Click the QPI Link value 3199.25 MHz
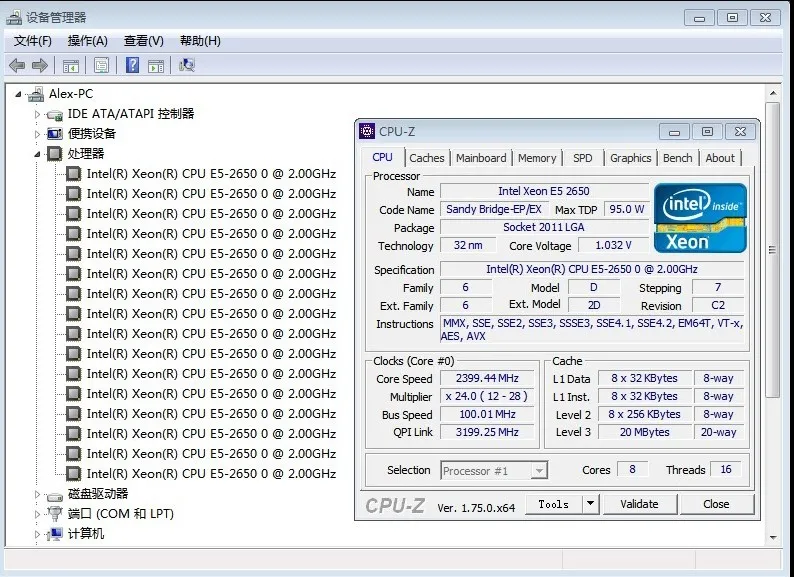 pyautogui.click(x=487, y=432)
